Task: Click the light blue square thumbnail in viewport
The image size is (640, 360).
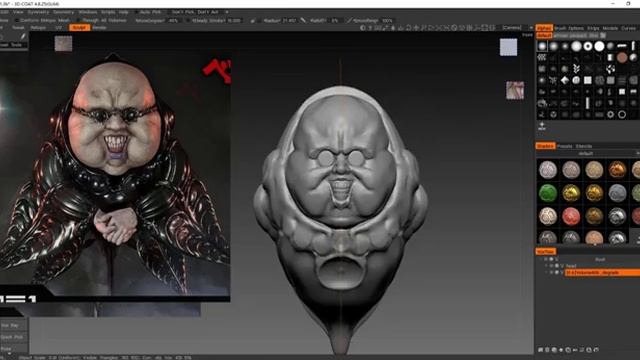Action: [508, 47]
